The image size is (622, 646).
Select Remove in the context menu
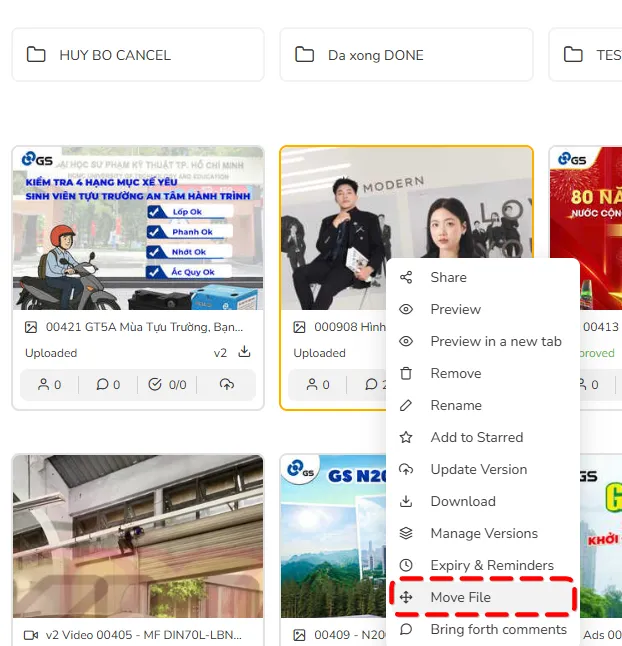click(483, 373)
